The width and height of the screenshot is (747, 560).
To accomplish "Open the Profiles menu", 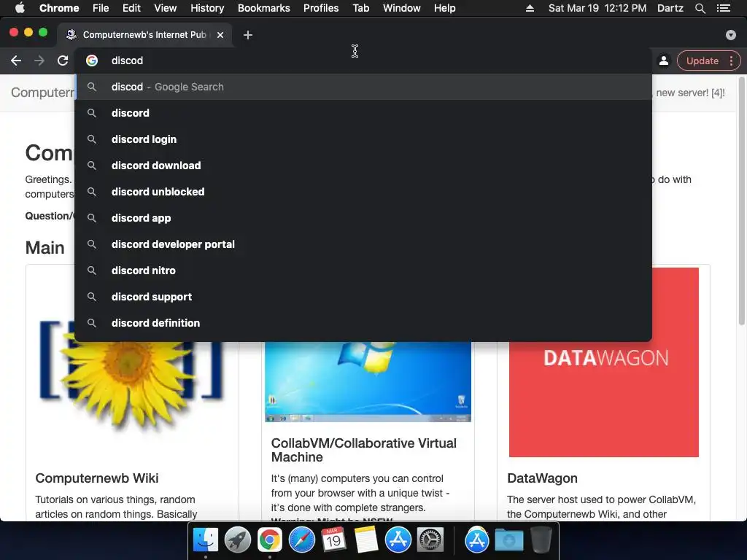I will 321,8.
